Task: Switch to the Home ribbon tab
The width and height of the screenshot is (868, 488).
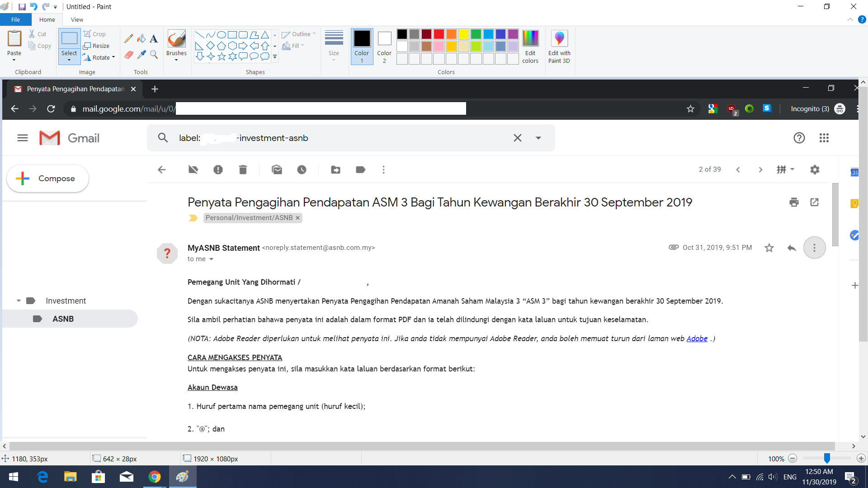Action: point(47,20)
